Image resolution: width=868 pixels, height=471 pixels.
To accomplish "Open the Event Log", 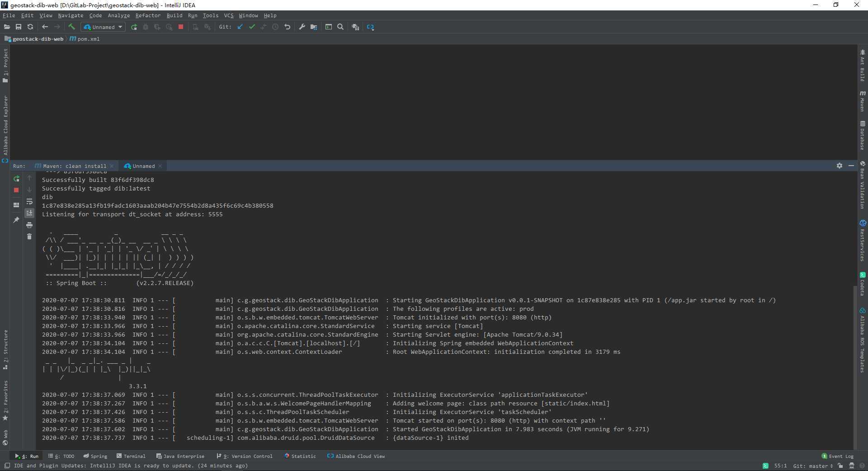I will coord(837,456).
